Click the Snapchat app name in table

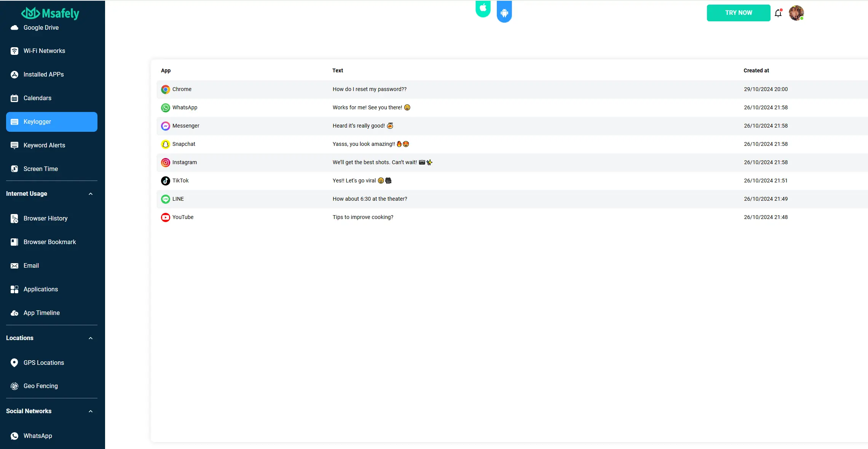click(184, 144)
